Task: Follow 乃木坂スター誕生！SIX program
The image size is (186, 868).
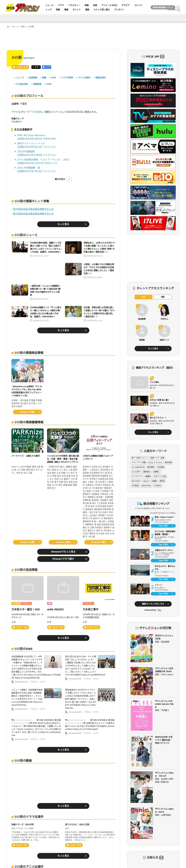Action: pyautogui.click(x=20, y=627)
